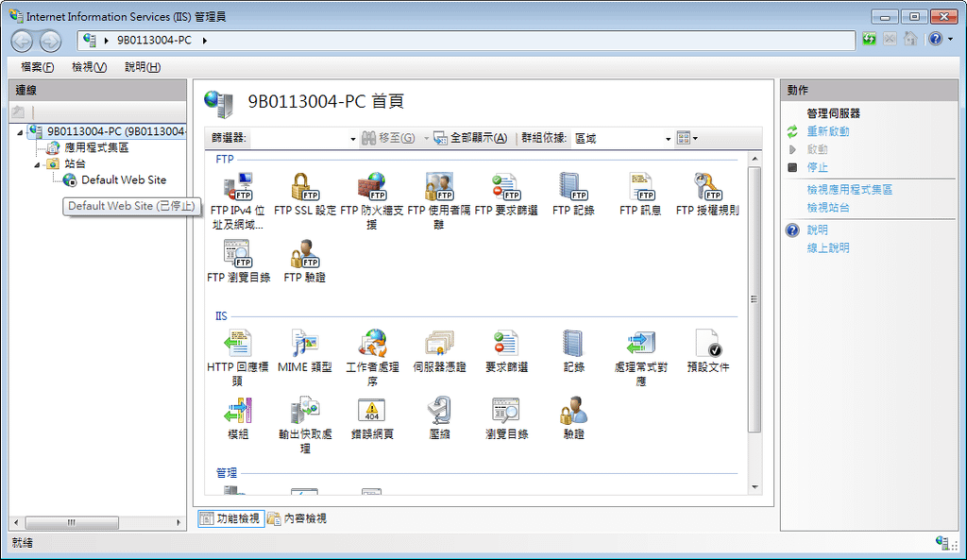Open 錯誤網頁 feature
Image resolution: width=967 pixels, height=560 pixels.
click(372, 418)
